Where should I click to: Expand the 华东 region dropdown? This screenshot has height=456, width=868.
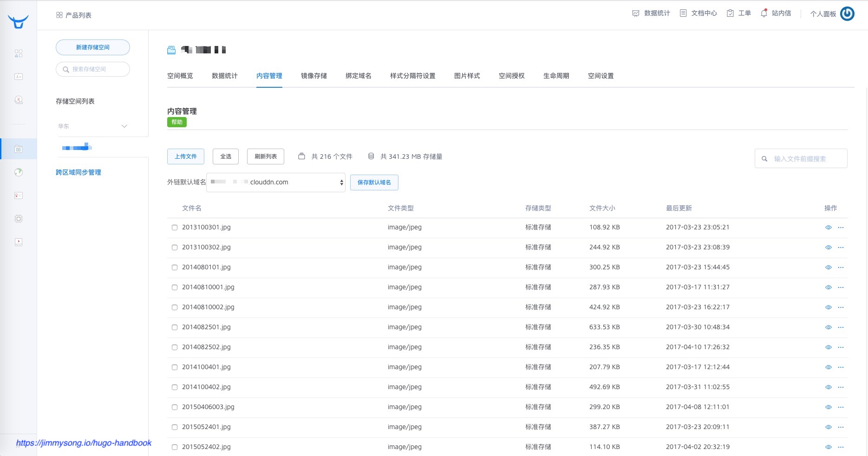124,126
